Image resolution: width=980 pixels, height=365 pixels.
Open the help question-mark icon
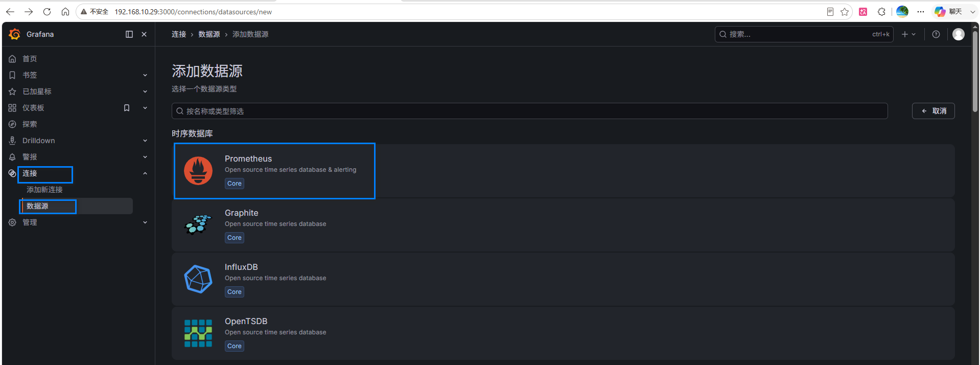(936, 34)
